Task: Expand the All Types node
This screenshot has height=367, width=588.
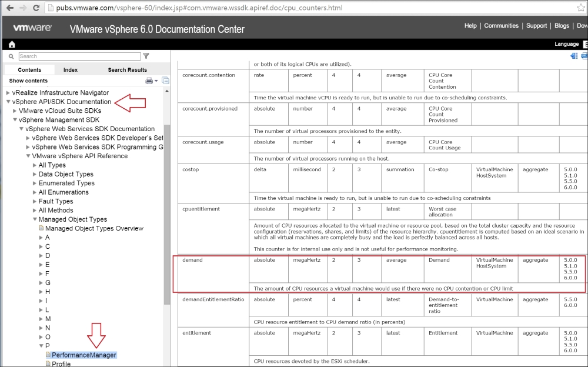Action: coord(35,165)
